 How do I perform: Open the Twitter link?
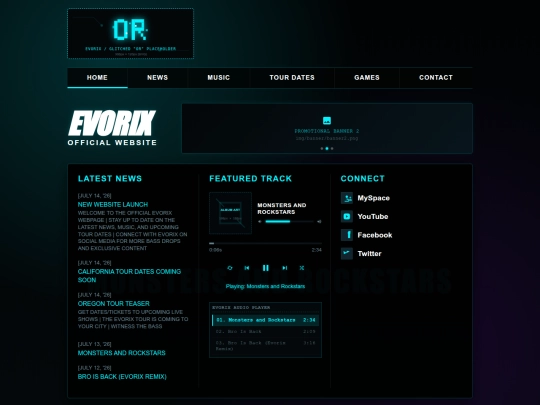pyautogui.click(x=370, y=253)
